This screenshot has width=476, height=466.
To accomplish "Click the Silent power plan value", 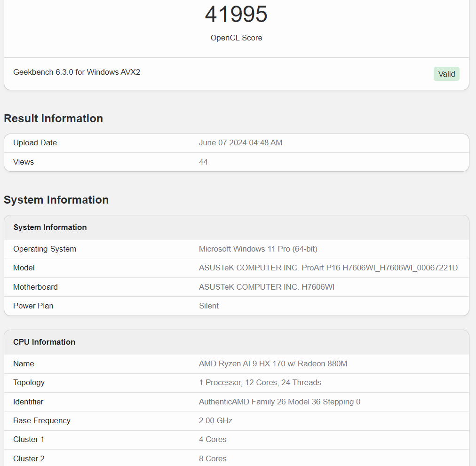I will 208,306.
